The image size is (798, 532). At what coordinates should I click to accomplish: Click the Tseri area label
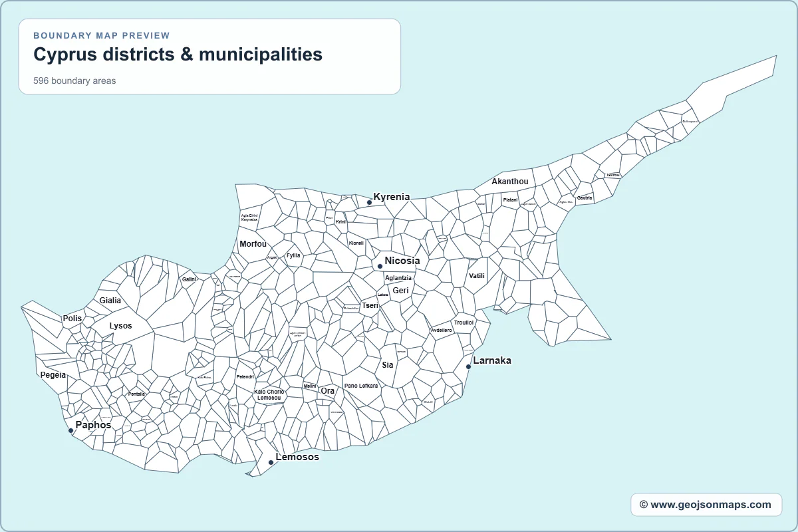point(370,306)
